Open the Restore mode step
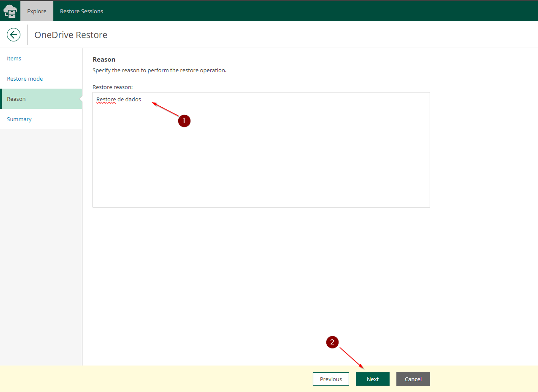 click(x=25, y=79)
